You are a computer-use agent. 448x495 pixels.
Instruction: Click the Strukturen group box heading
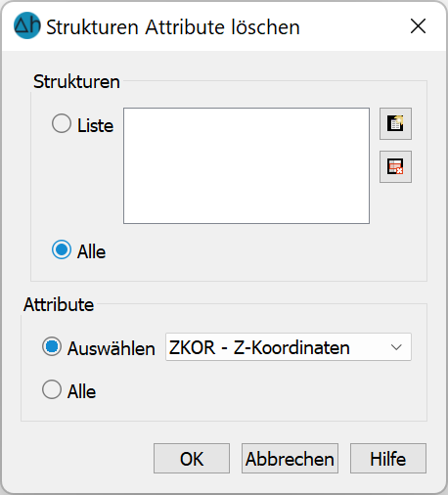click(x=76, y=81)
